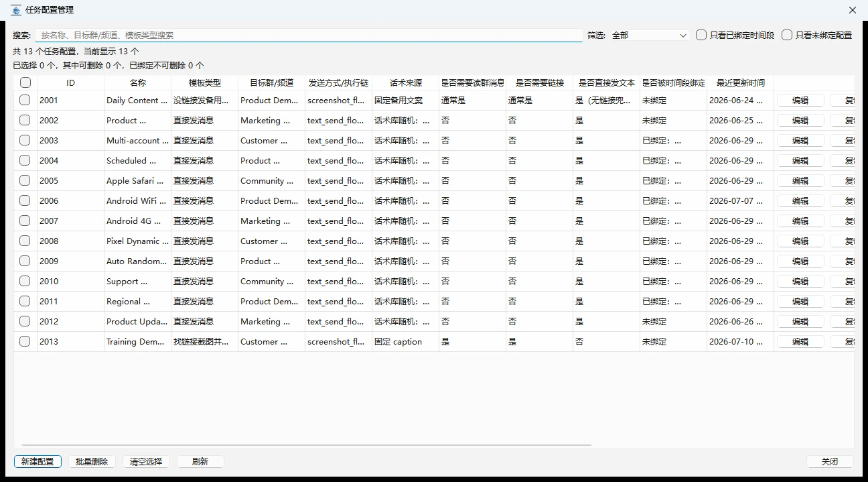Sort by the 名称 column header
The image size is (868, 482).
tap(137, 82)
